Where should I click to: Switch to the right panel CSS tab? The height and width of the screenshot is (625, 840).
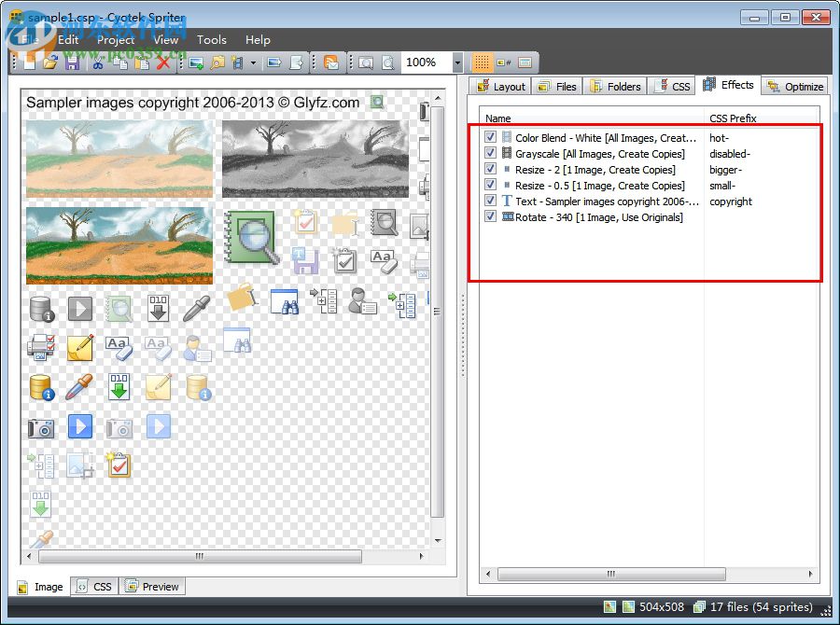(x=672, y=86)
